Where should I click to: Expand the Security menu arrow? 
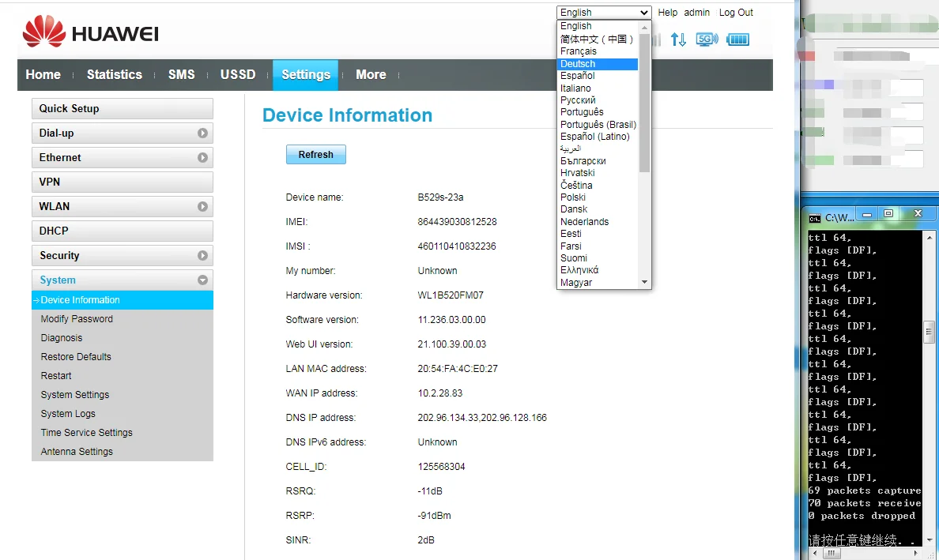click(202, 255)
